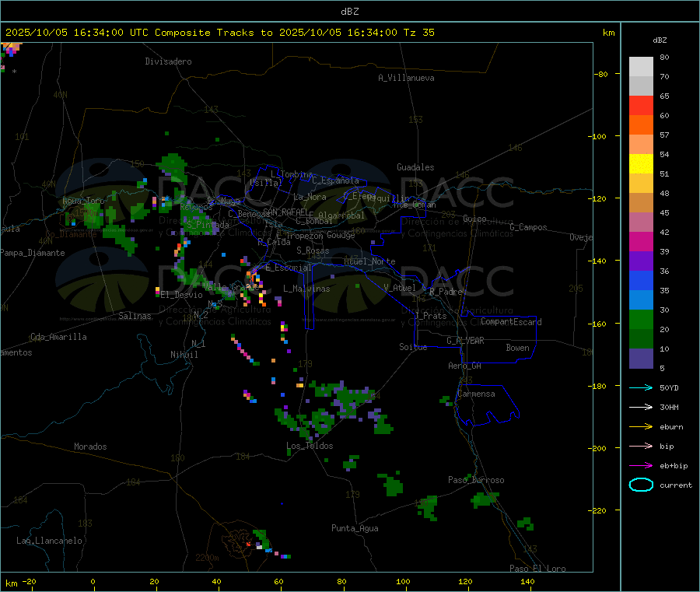Click the magenta 42 dBZ legend swatch
Screen dimensions: 700x592
click(x=641, y=241)
